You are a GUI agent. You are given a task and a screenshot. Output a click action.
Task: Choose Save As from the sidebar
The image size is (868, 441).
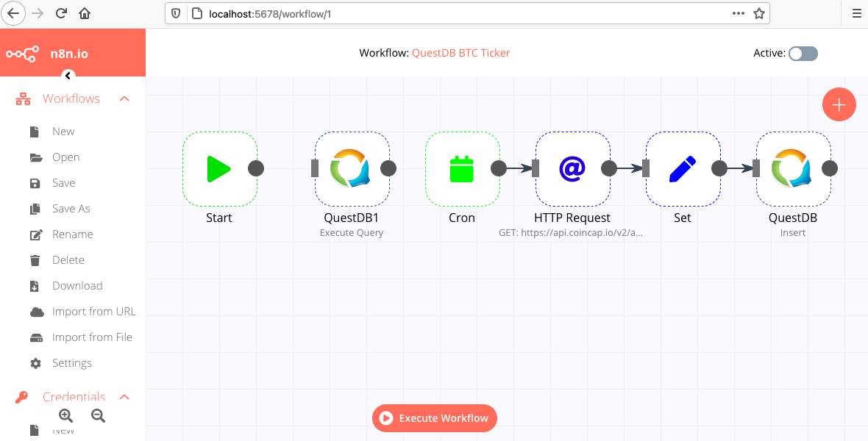coord(71,209)
